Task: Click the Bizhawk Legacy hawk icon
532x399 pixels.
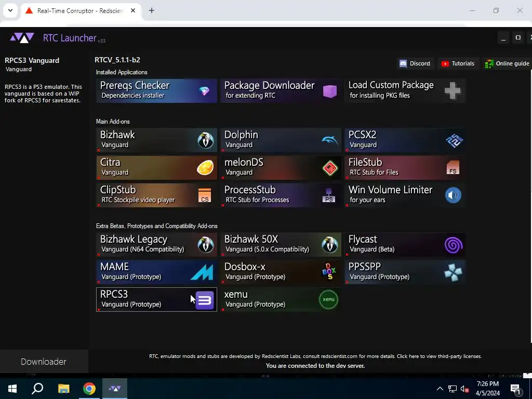Action: tap(206, 245)
